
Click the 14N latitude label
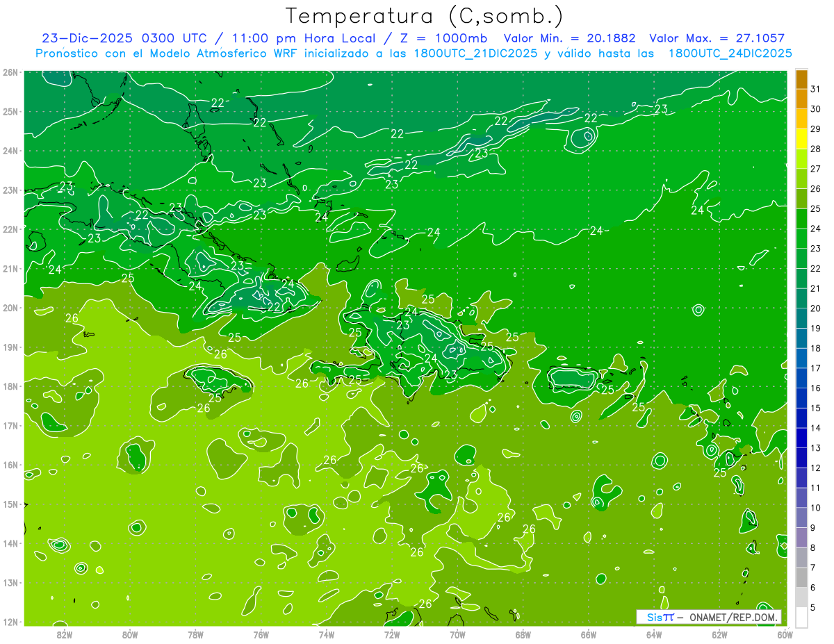[x=10, y=543]
